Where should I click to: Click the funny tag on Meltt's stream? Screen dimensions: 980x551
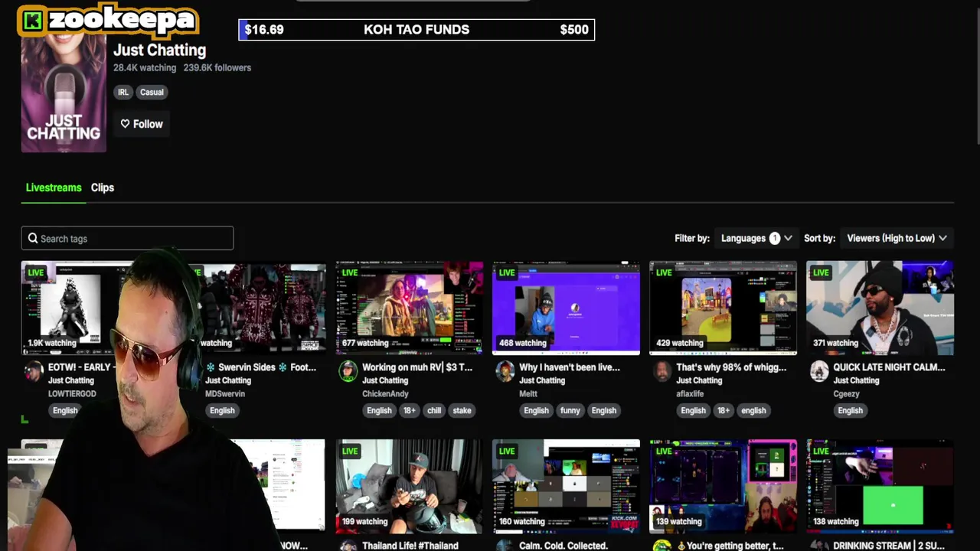[x=570, y=410]
